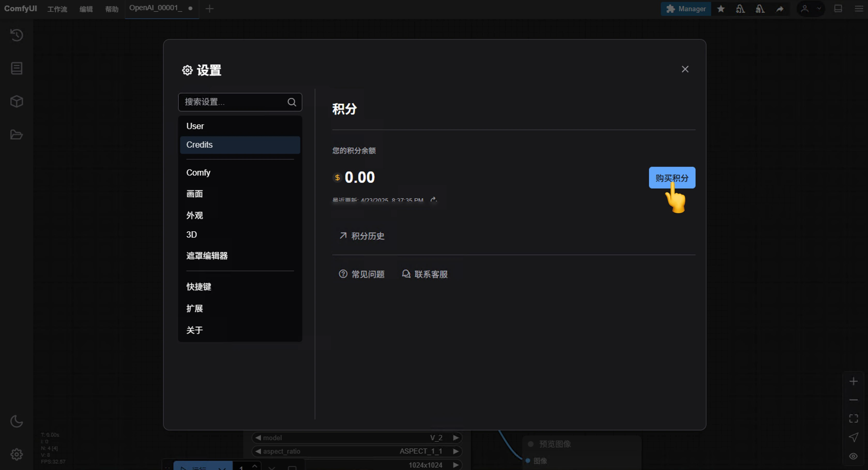
Task: Toggle dark theme moon icon
Action: click(x=17, y=421)
